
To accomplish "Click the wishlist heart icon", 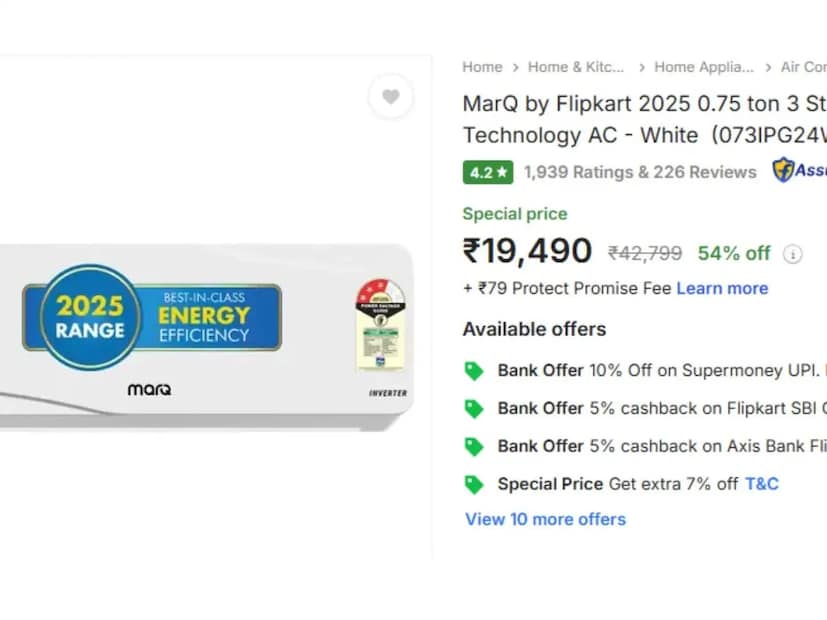I will click(390, 97).
